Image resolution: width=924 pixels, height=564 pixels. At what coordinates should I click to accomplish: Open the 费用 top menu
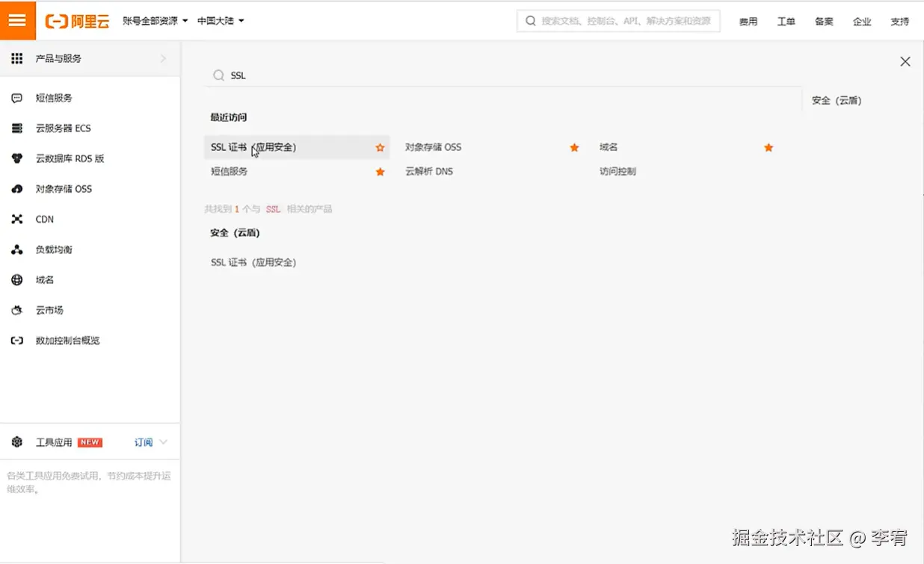[x=748, y=22]
